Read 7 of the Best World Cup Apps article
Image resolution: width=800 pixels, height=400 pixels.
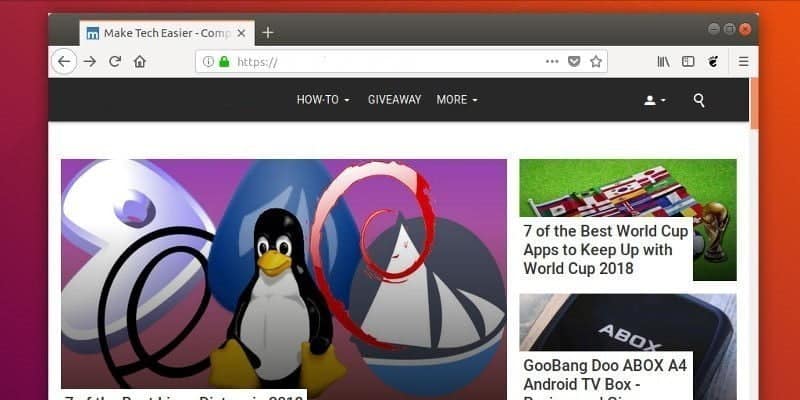pos(606,249)
